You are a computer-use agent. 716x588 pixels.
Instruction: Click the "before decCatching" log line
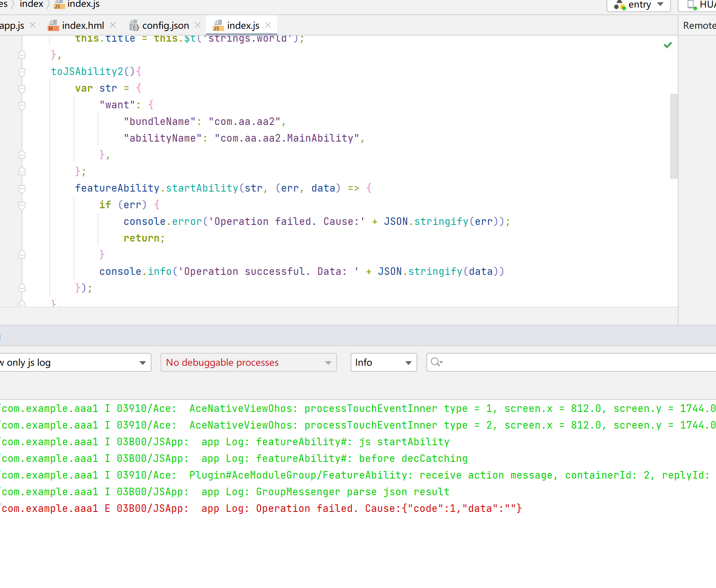pos(234,459)
